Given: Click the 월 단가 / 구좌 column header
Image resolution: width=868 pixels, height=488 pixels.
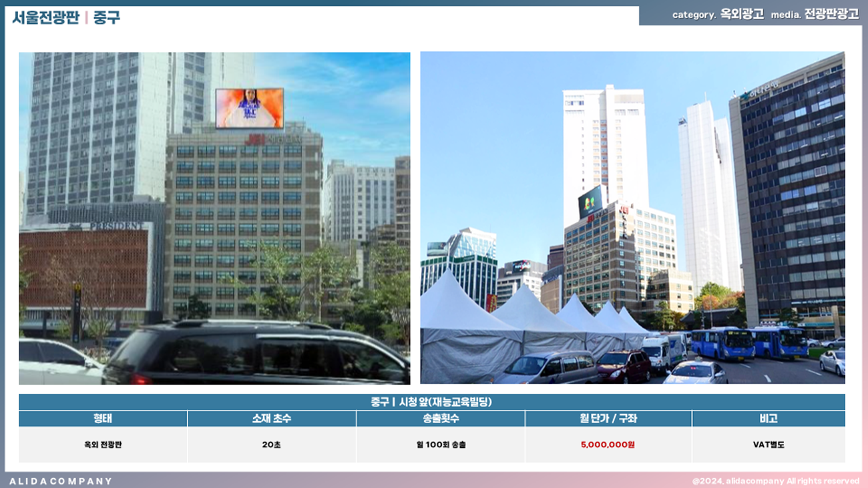Looking at the screenshot, I should tap(608, 419).
